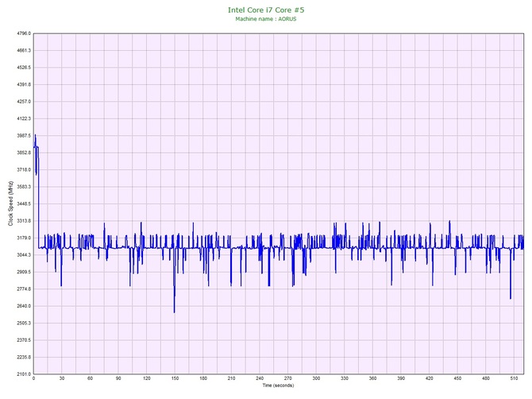The width and height of the screenshot is (532, 399).
Task: Click the 3044.3 y-axis value
Action: (24, 255)
